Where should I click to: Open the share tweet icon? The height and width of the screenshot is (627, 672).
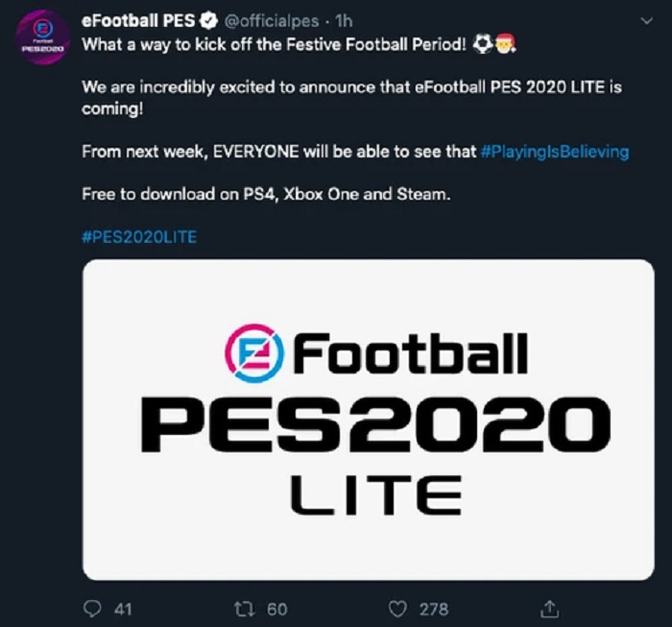(549, 608)
